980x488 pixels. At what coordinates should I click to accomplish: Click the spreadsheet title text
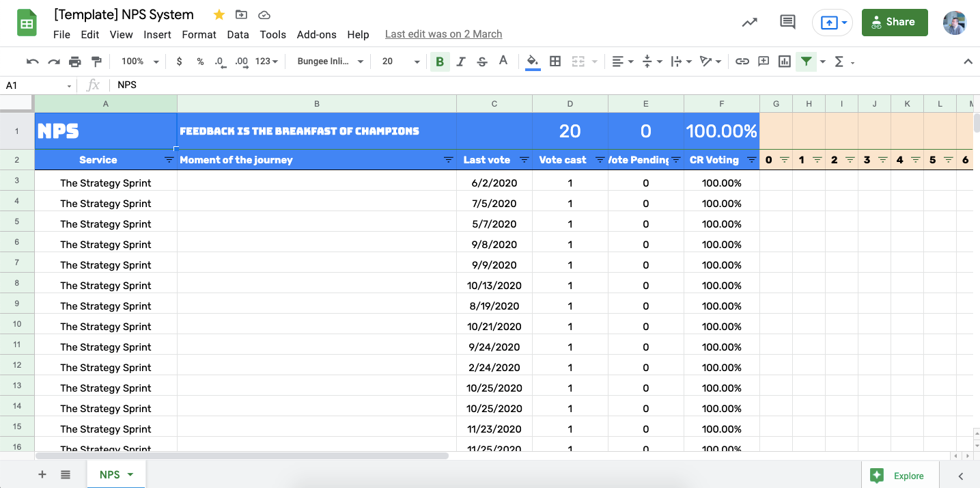click(x=124, y=14)
